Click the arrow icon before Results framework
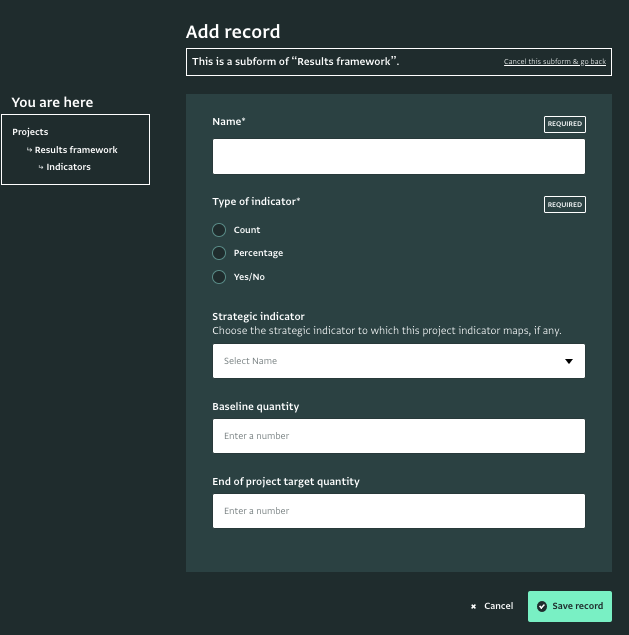The height and width of the screenshot is (635, 629). pyautogui.click(x=29, y=150)
